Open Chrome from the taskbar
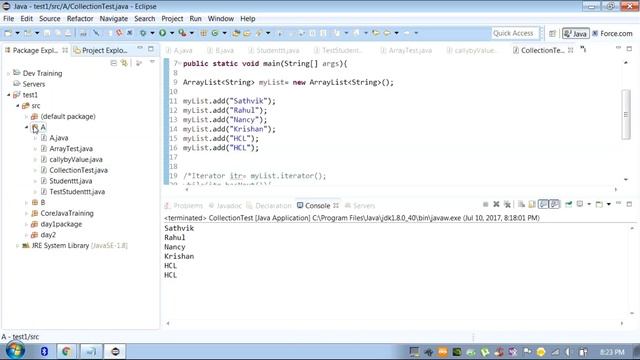640x360 pixels. pyautogui.click(x=67, y=351)
